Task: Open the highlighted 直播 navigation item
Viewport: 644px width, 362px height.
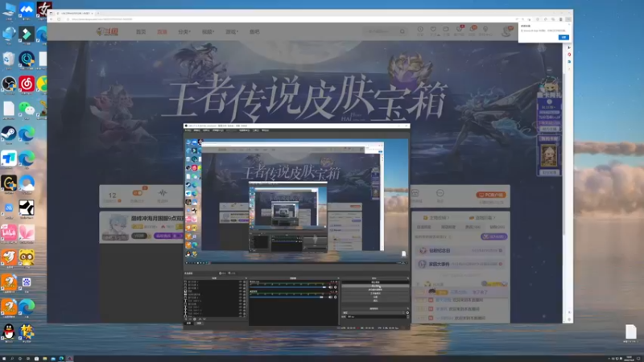Action: tap(162, 31)
